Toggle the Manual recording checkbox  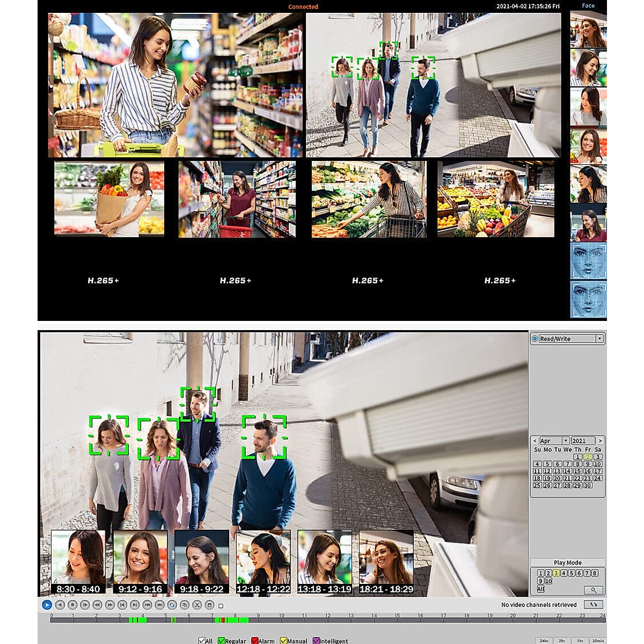(283, 641)
